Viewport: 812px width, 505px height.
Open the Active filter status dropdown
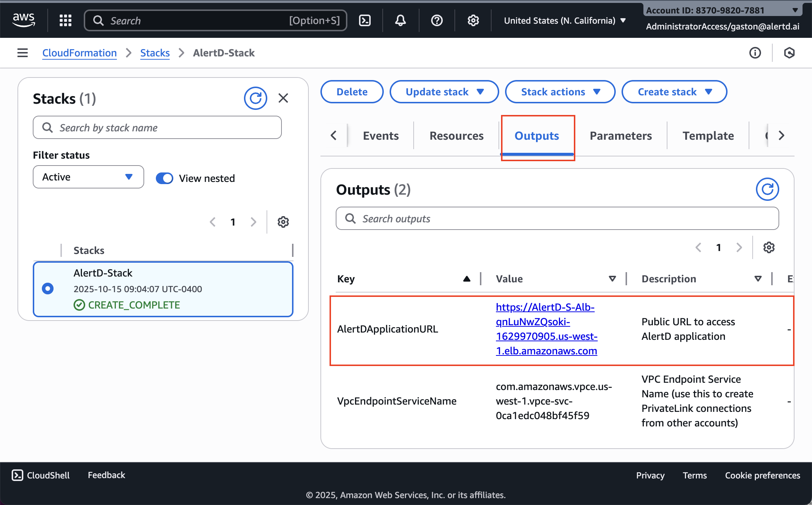click(x=88, y=177)
